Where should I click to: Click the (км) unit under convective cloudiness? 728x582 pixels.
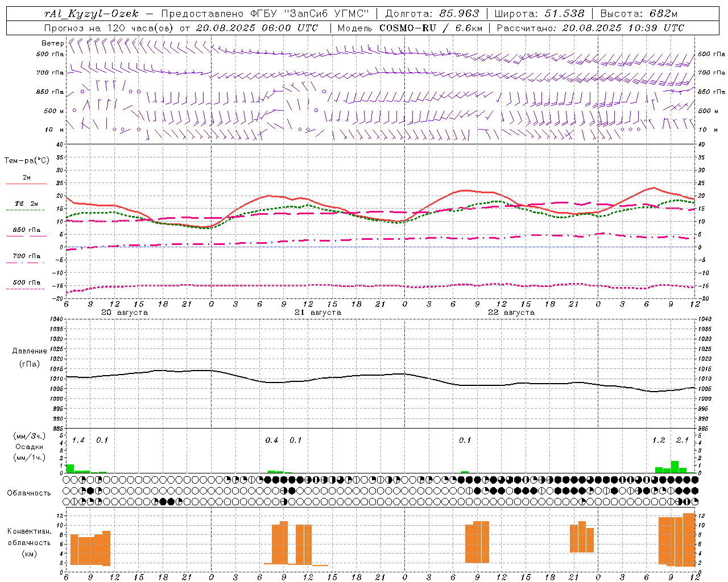click(29, 554)
